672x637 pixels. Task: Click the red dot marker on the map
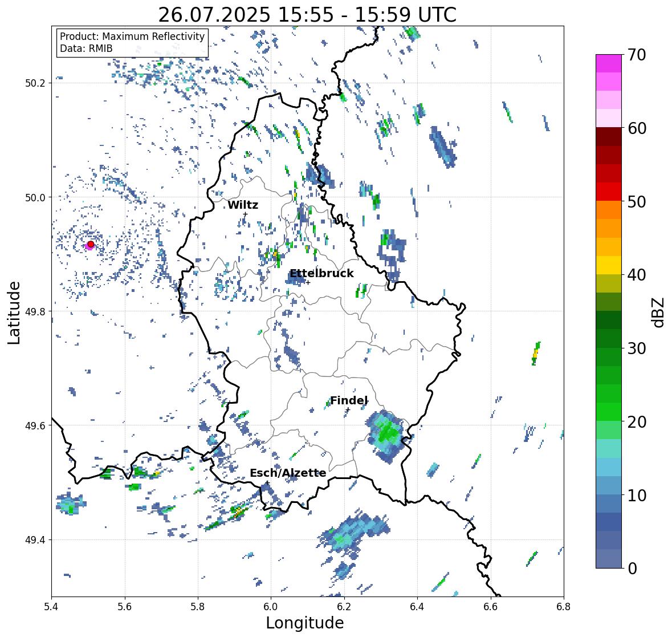[91, 244]
